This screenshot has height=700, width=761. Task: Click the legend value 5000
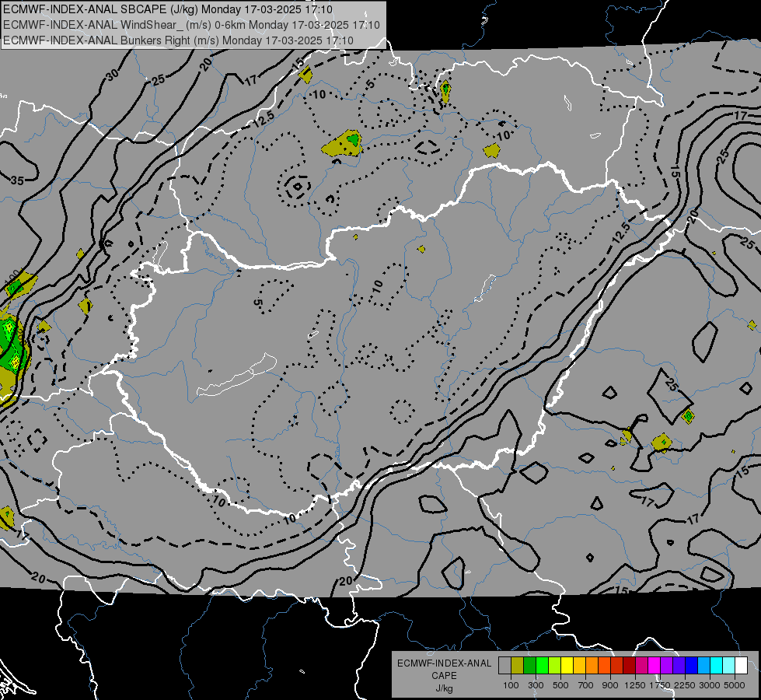pos(735,685)
